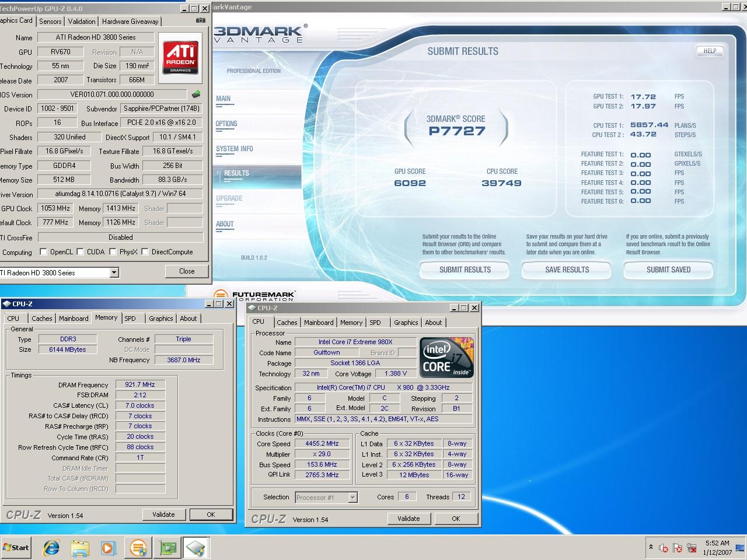This screenshot has height=560, width=747.
Task: Enable the CUDA checkbox
Action: pos(81,251)
